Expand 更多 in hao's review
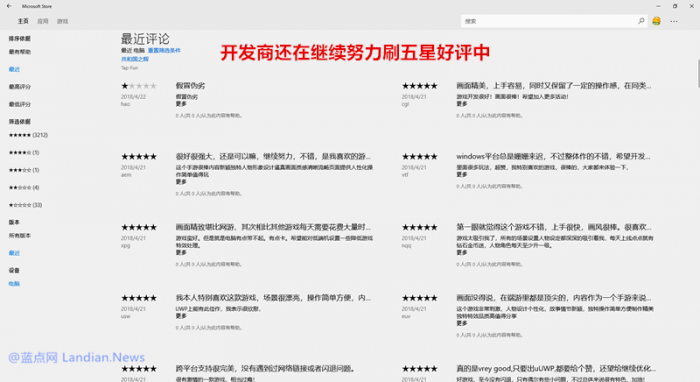 181,104
